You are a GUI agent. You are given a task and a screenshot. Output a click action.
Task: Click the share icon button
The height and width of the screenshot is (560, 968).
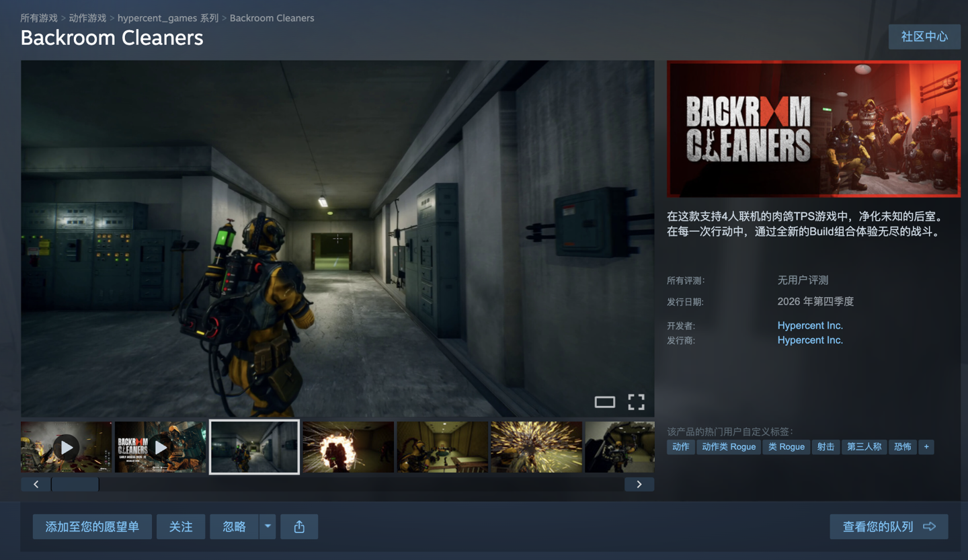pyautogui.click(x=299, y=526)
